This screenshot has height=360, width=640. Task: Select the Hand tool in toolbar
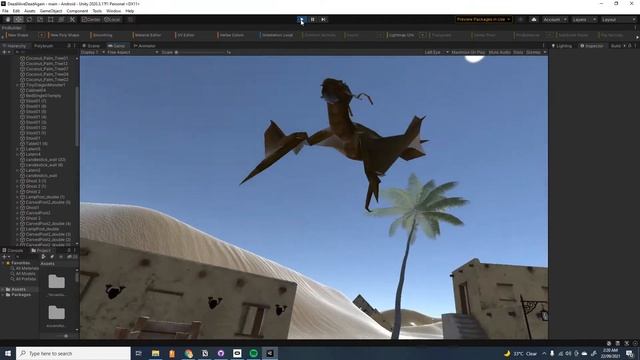coord(8,20)
